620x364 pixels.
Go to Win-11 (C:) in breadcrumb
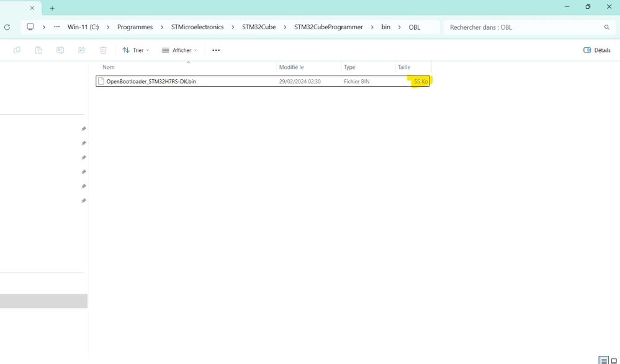click(83, 27)
